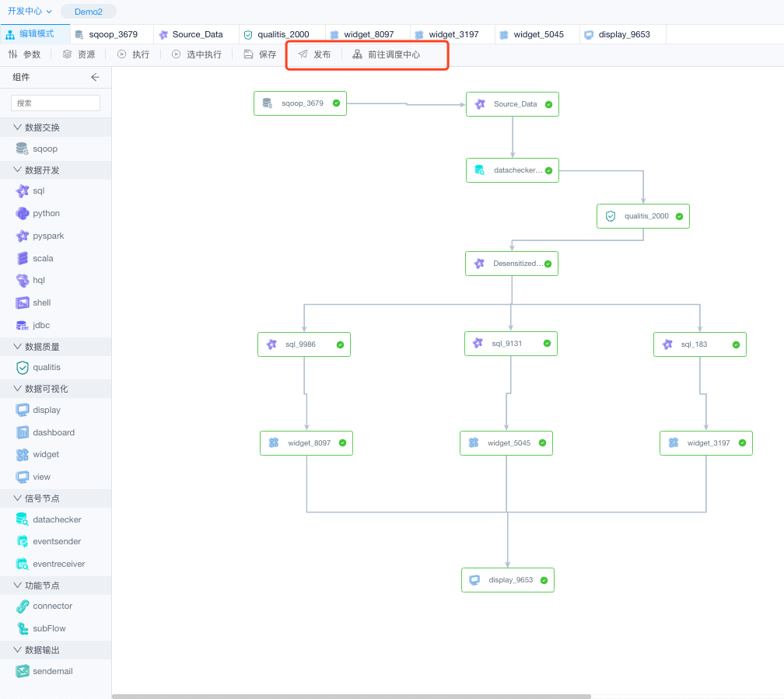Click the component search input field
784x699 pixels.
click(x=55, y=103)
